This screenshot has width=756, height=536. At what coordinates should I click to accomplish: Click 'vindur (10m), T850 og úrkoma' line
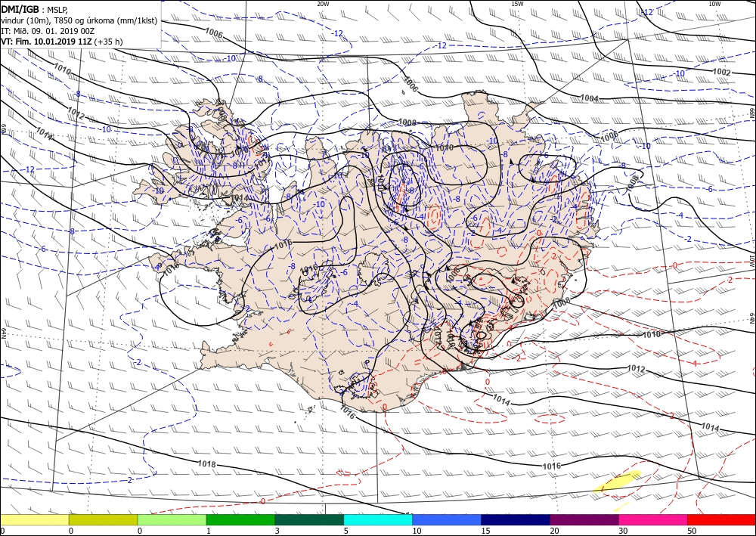tap(79, 20)
